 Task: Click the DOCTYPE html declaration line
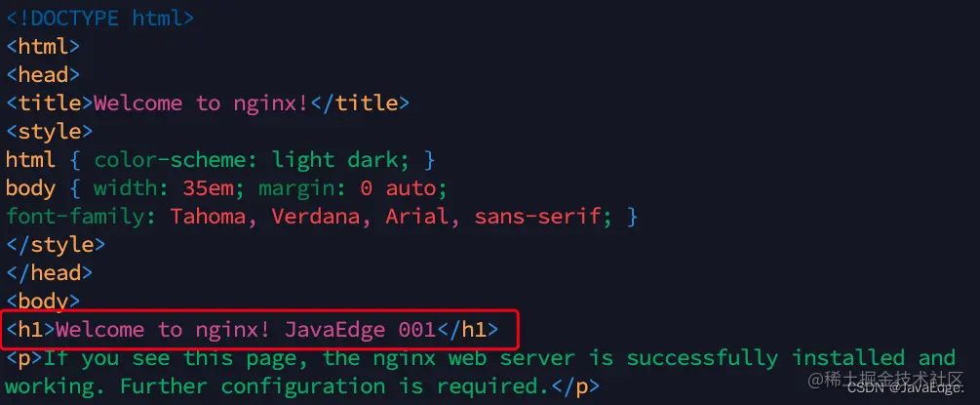coord(100,19)
